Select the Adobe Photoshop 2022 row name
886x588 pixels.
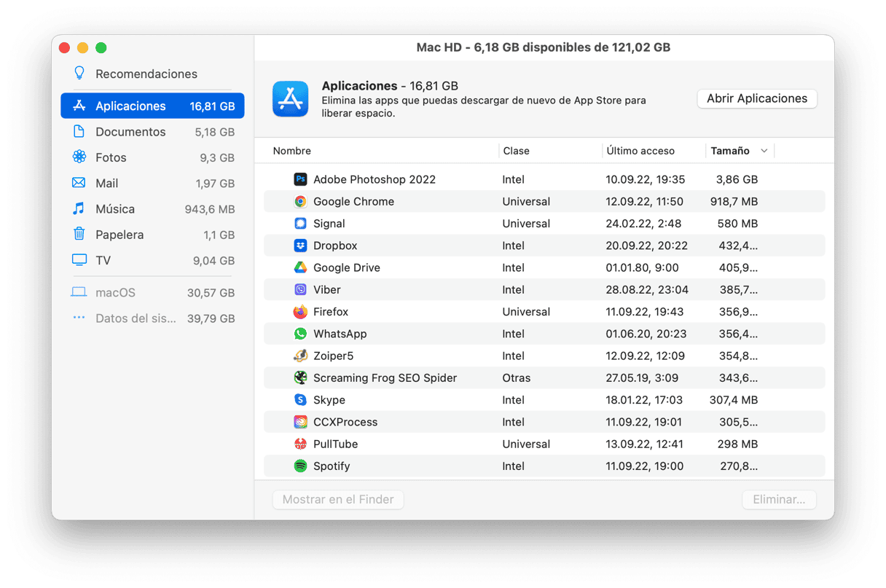coord(375,179)
